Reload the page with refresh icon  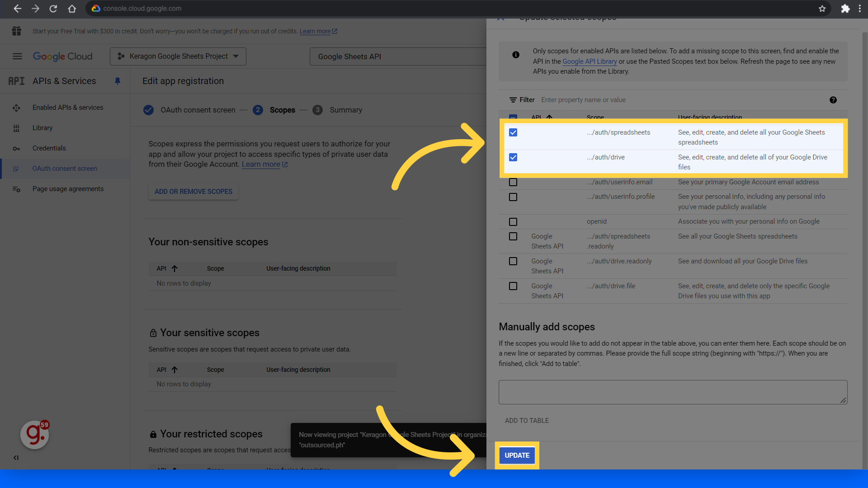point(53,9)
